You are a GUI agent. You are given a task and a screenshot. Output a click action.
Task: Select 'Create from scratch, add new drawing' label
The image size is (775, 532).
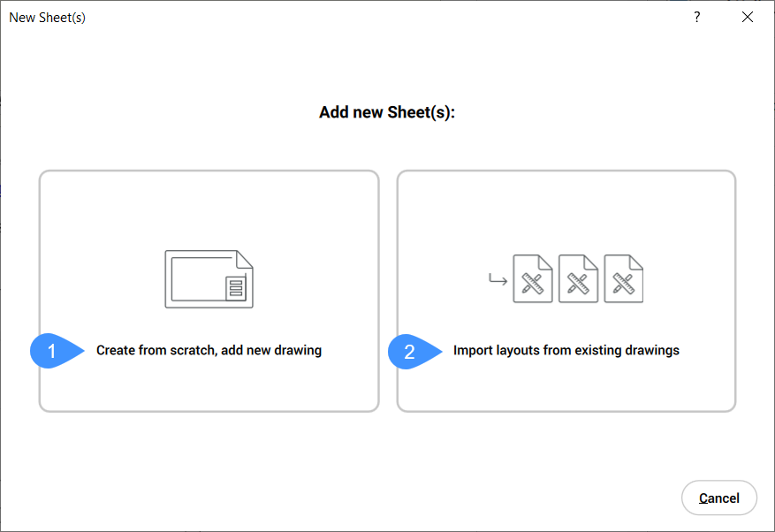tap(209, 351)
